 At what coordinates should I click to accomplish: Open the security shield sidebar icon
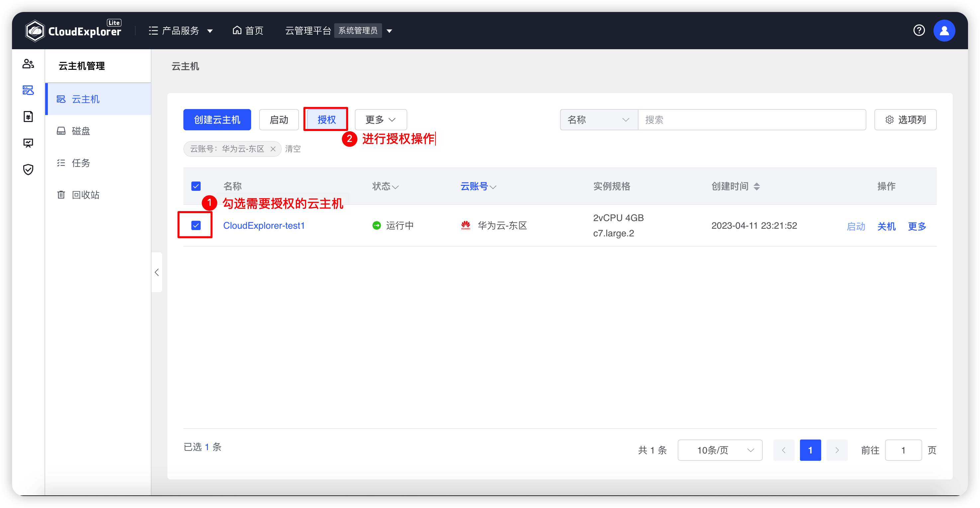click(28, 170)
